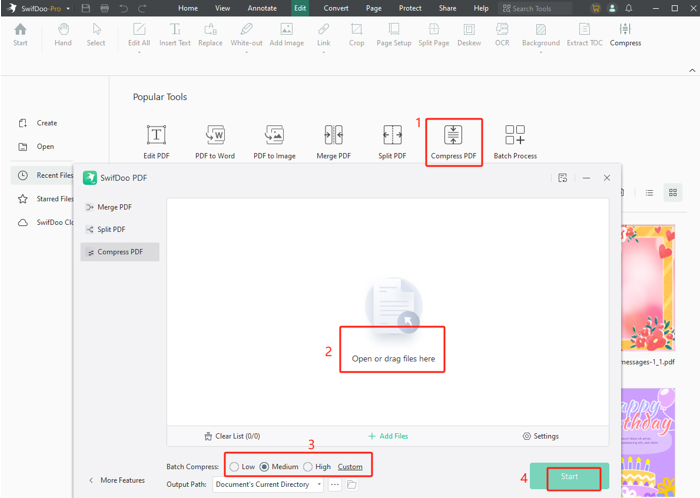The width and height of the screenshot is (700, 498).
Task: Go back to More Features
Action: (117, 480)
